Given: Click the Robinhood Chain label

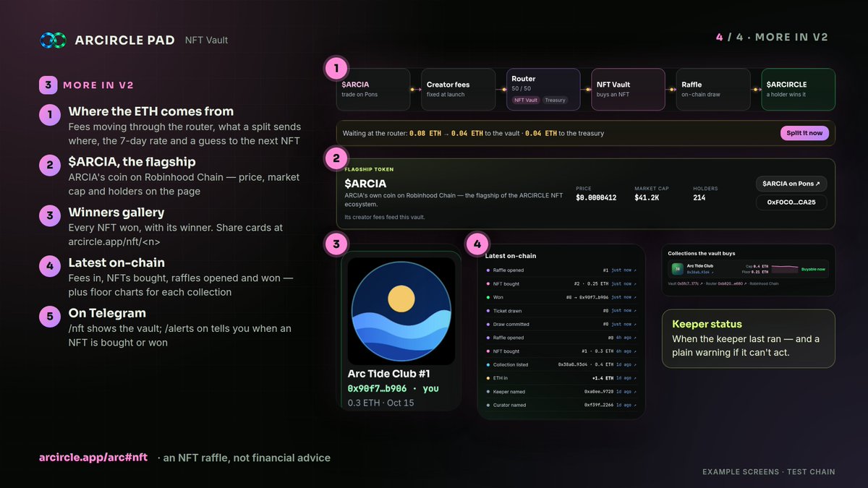Looking at the screenshot, I should pos(764,283).
